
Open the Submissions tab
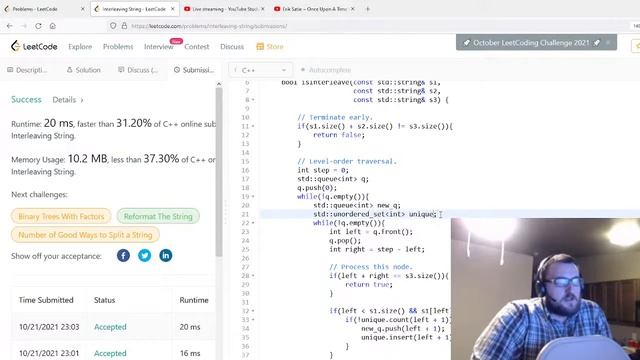(x=194, y=70)
